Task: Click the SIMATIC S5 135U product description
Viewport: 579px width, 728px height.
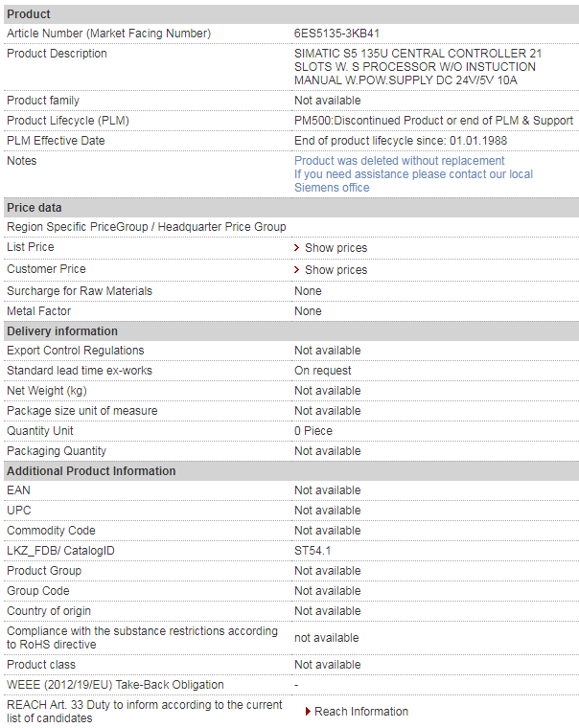Action: 418,67
